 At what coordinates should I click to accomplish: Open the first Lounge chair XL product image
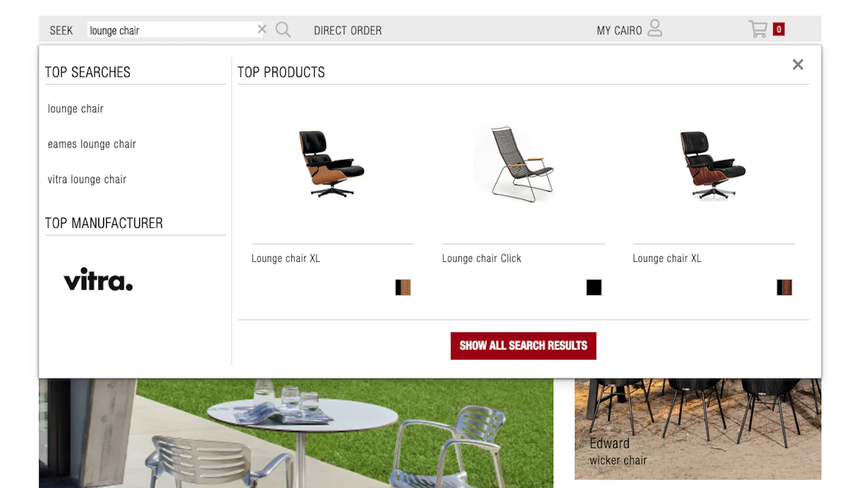click(x=331, y=164)
